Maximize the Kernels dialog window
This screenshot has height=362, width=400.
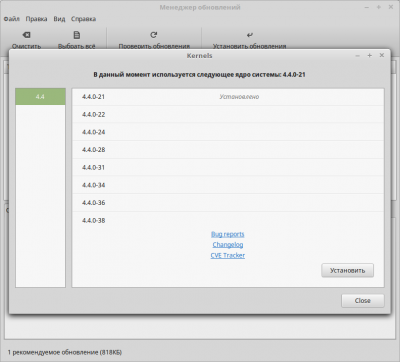(x=370, y=55)
